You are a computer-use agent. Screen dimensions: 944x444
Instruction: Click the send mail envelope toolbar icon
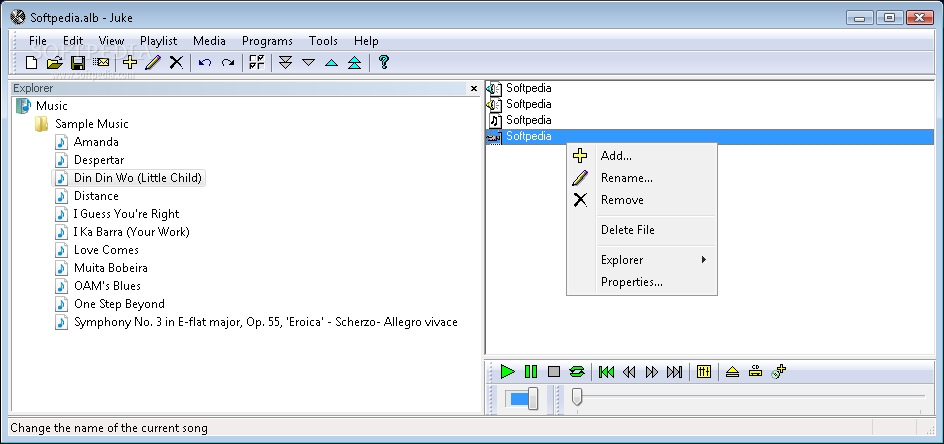101,62
